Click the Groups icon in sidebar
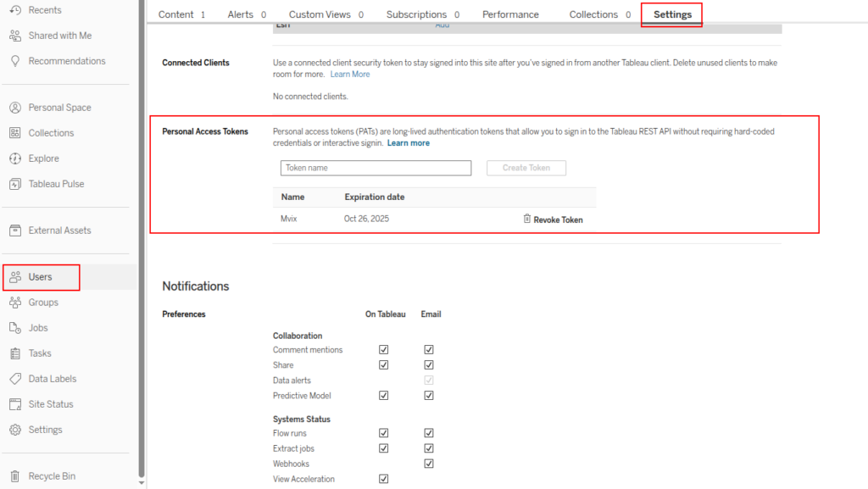 coord(15,302)
